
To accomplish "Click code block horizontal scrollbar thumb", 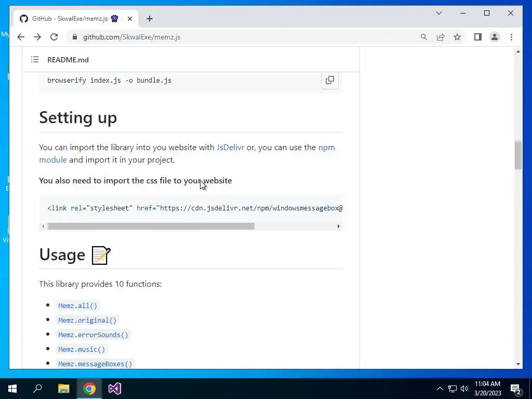I will [x=151, y=227].
